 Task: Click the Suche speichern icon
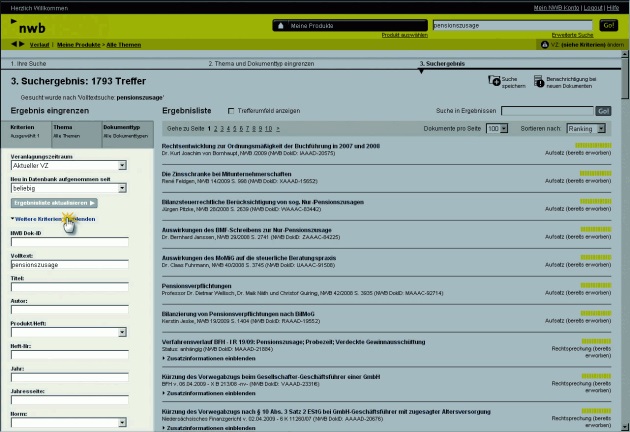tap(494, 81)
